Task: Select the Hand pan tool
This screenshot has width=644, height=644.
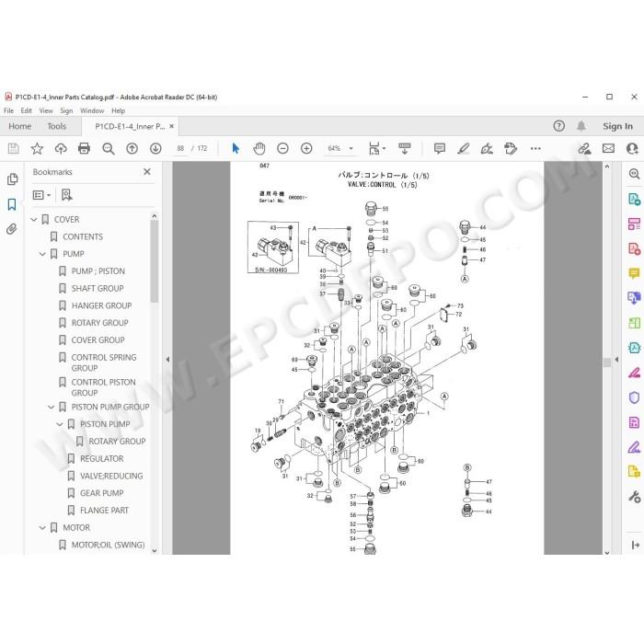Action: click(x=259, y=148)
